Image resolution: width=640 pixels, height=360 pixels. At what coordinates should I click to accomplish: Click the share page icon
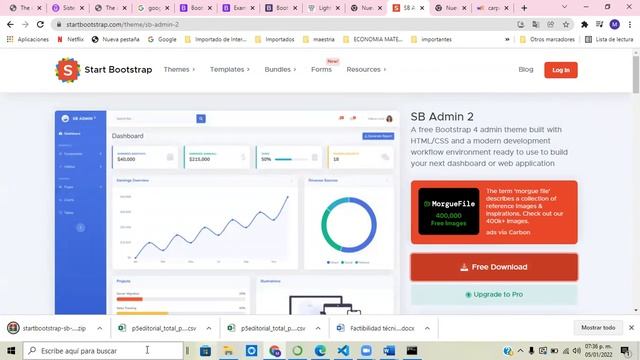pos(551,24)
